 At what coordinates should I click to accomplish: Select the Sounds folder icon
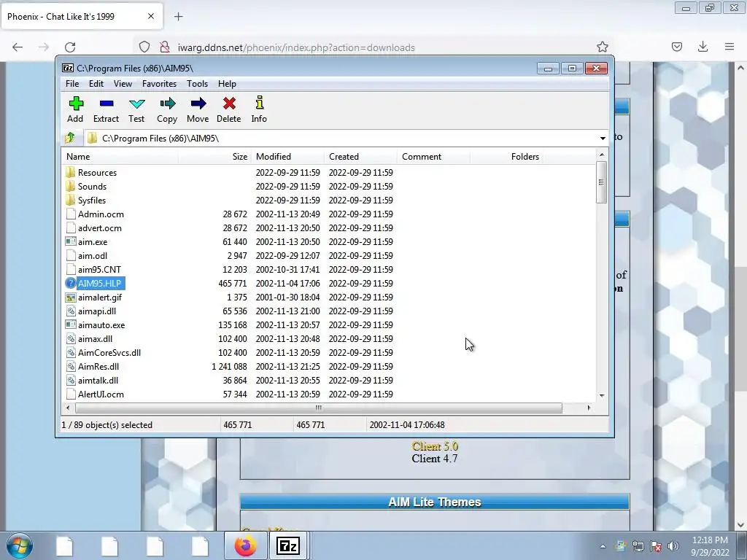[71, 186]
